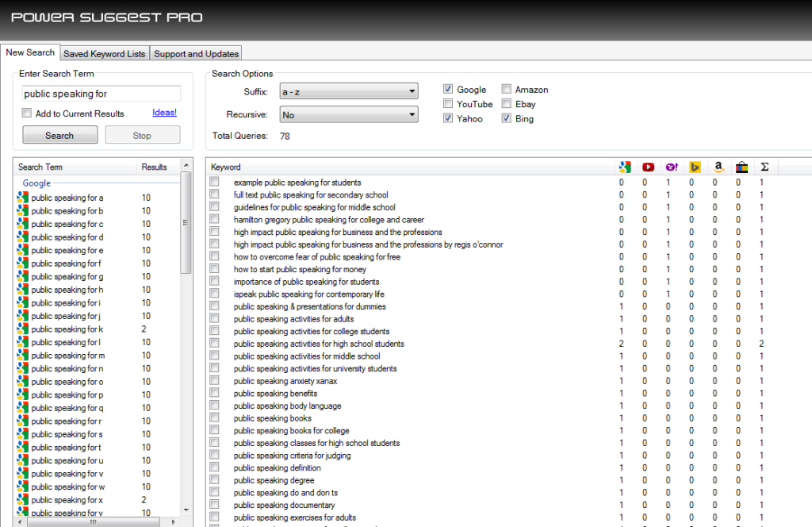Check 'example public speaking for students' keyword
The height and width of the screenshot is (527, 812).
coord(214,182)
